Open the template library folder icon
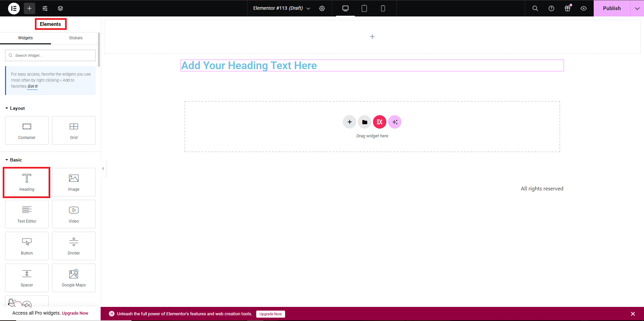The height and width of the screenshot is (321, 644). click(x=365, y=122)
